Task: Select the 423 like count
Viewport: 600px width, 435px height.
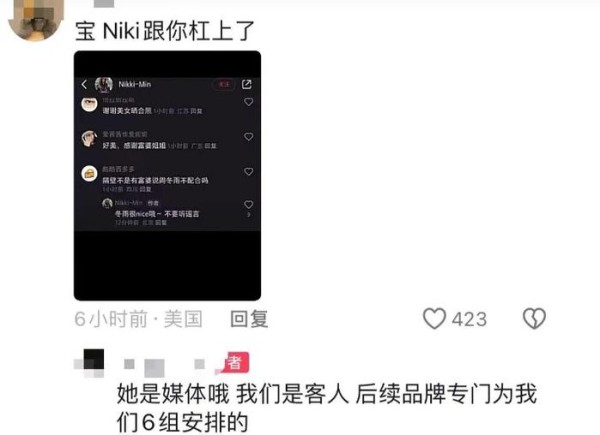Action: [469, 319]
